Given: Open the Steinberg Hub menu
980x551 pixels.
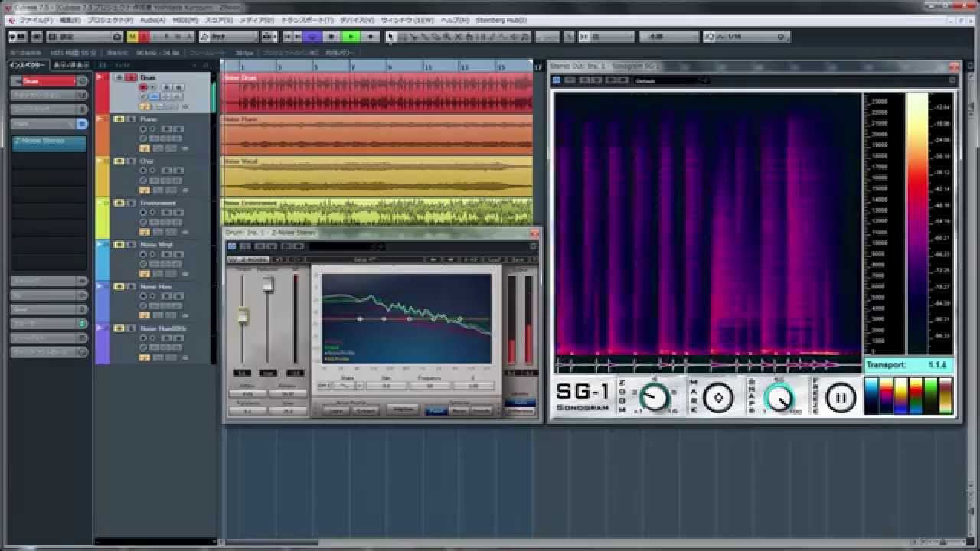Looking at the screenshot, I should pyautogui.click(x=501, y=20).
